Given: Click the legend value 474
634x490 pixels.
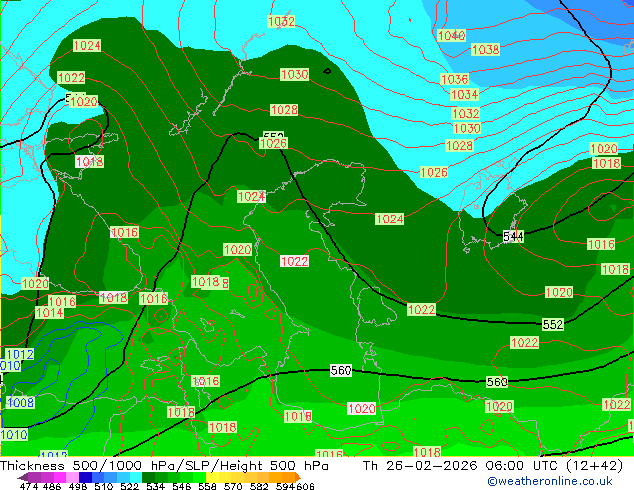Looking at the screenshot, I should (29, 486).
